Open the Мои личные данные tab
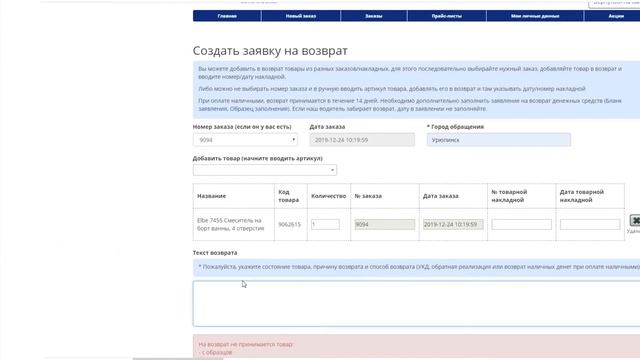Image resolution: width=640 pixels, height=360 pixels. point(535,16)
